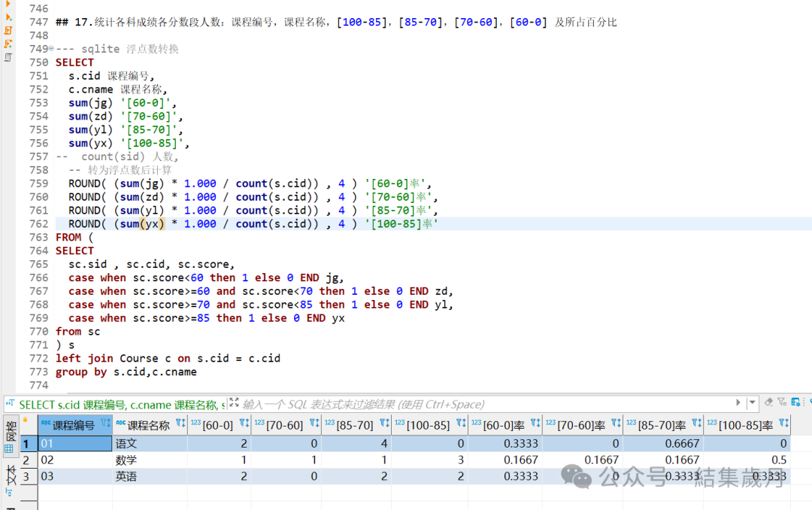Click line number 763 in the gutter
Screen dimensions: 812x510
(39, 238)
